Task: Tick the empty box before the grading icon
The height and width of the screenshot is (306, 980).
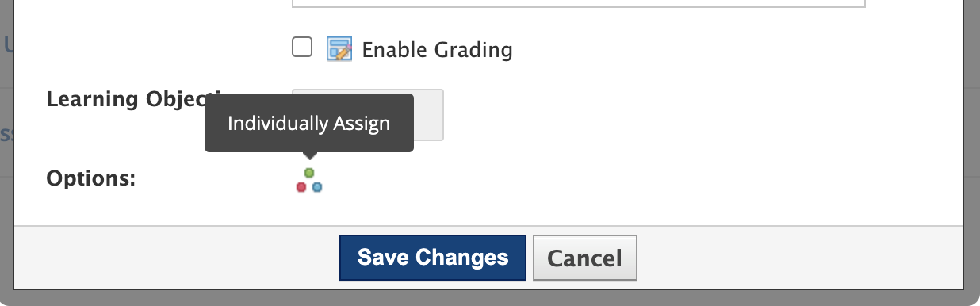Action: [302, 48]
